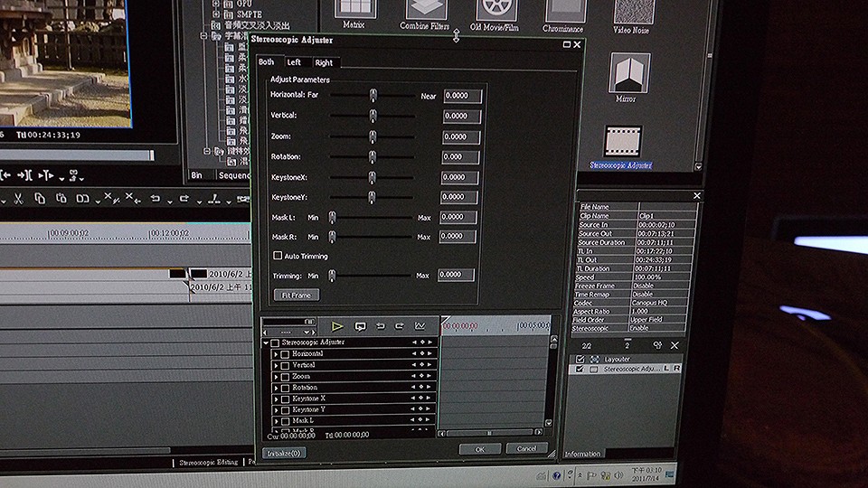The image size is (868, 488).
Task: Expand the Vertical keyframe row
Action: pos(277,365)
